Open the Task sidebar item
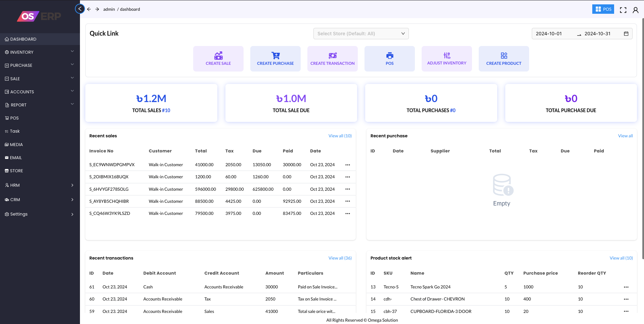This screenshot has height=324, width=644. (x=15, y=131)
